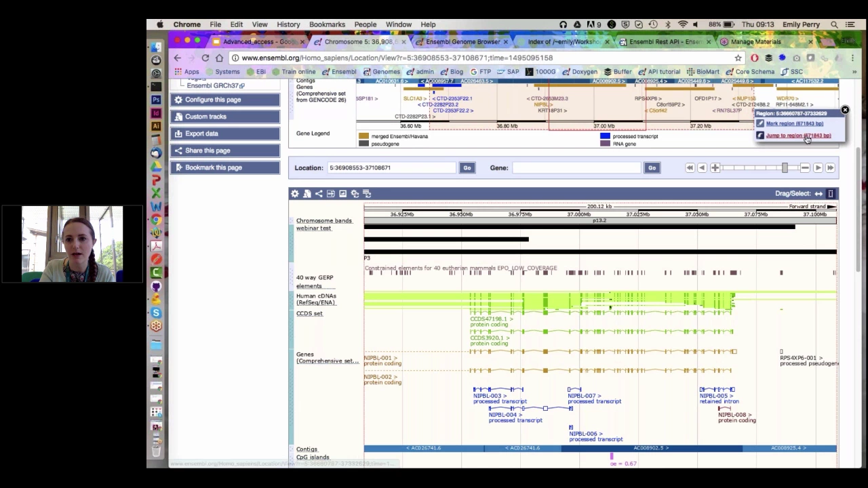The height and width of the screenshot is (488, 868).
Task: Open the Window menu
Action: (399, 24)
